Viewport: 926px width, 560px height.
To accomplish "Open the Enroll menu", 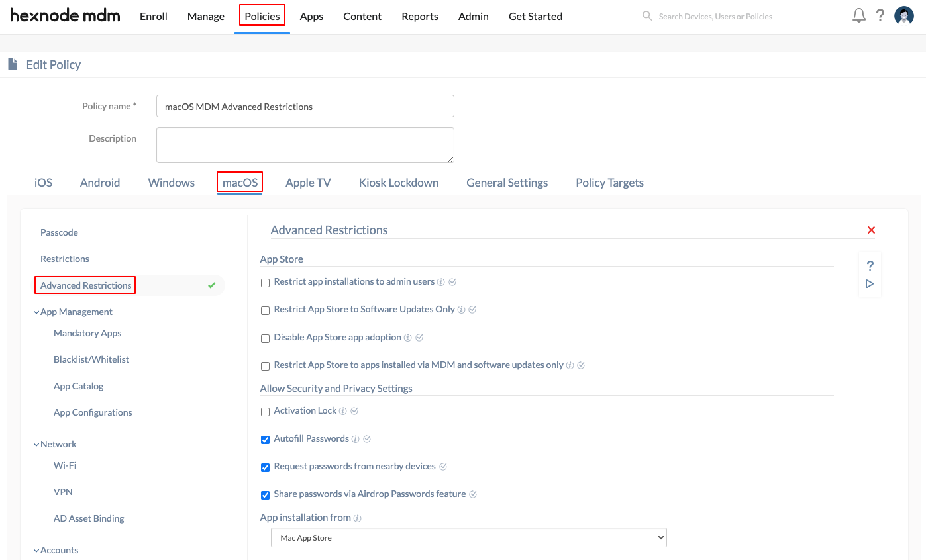I will click(x=154, y=16).
